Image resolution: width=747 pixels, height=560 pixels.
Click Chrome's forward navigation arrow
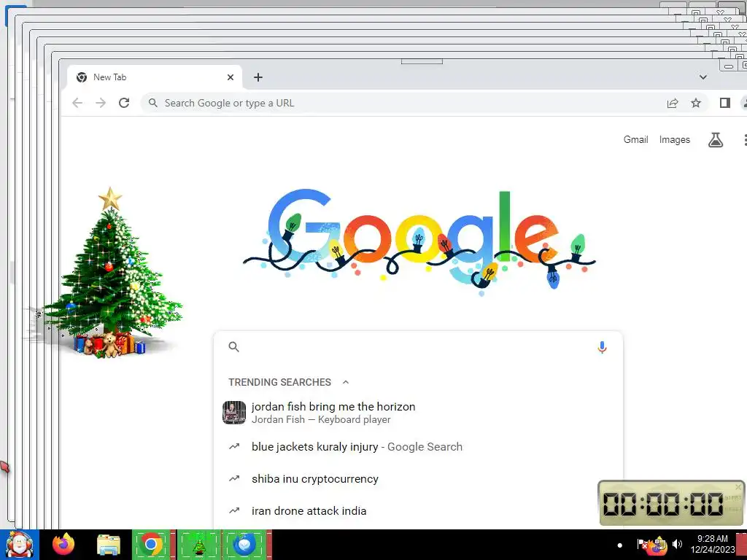(x=101, y=103)
